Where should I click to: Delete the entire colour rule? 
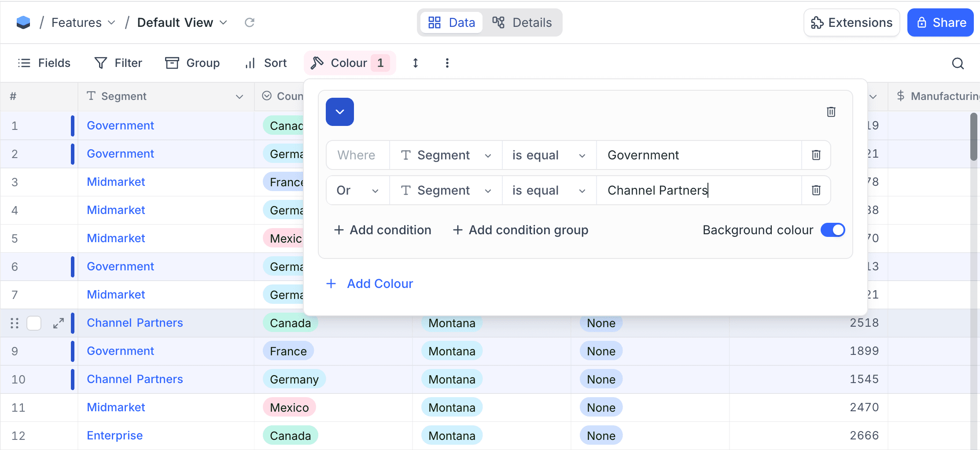tap(831, 112)
